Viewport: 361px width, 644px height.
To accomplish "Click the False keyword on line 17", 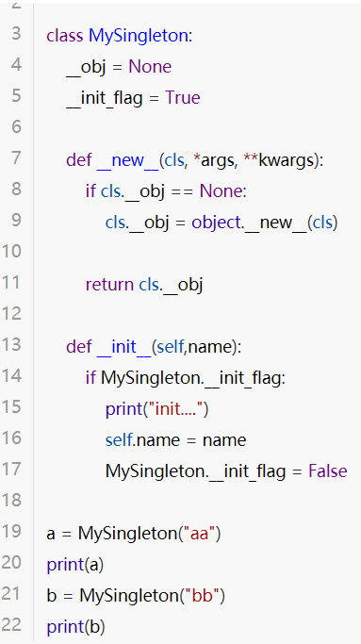I will coord(328,471).
